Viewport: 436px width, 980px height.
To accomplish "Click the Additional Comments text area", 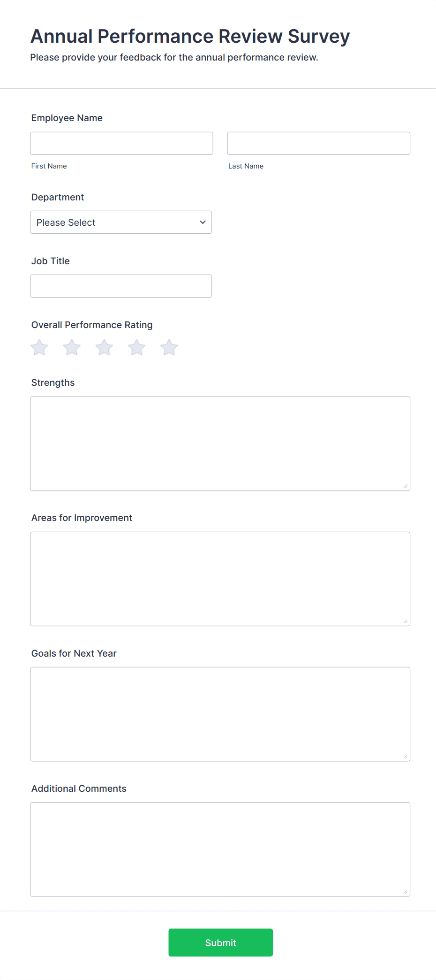I will coord(220,849).
